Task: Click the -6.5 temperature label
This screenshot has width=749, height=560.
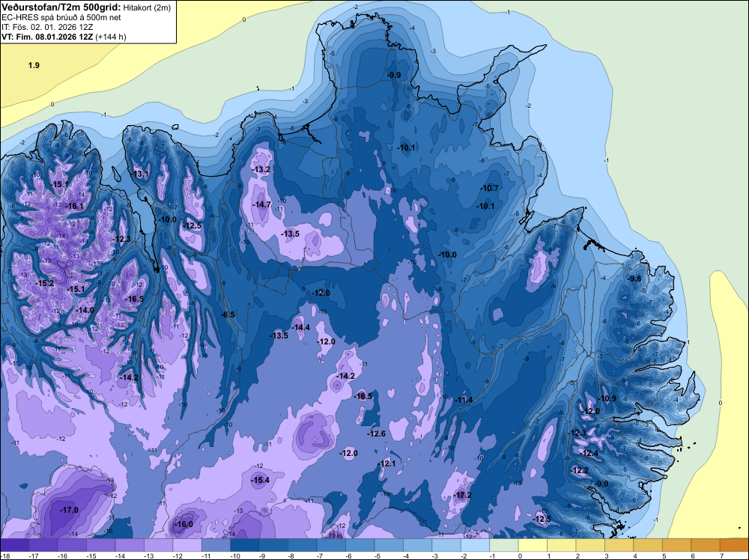Action: tap(228, 314)
